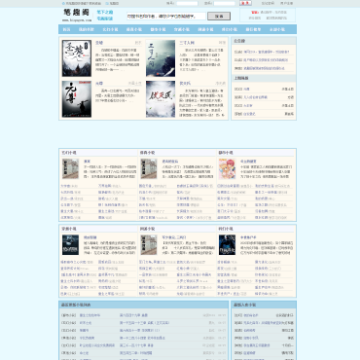The image size is (360, 360).
Task: Open the 圣墟 book cover
Action: click(77, 58)
